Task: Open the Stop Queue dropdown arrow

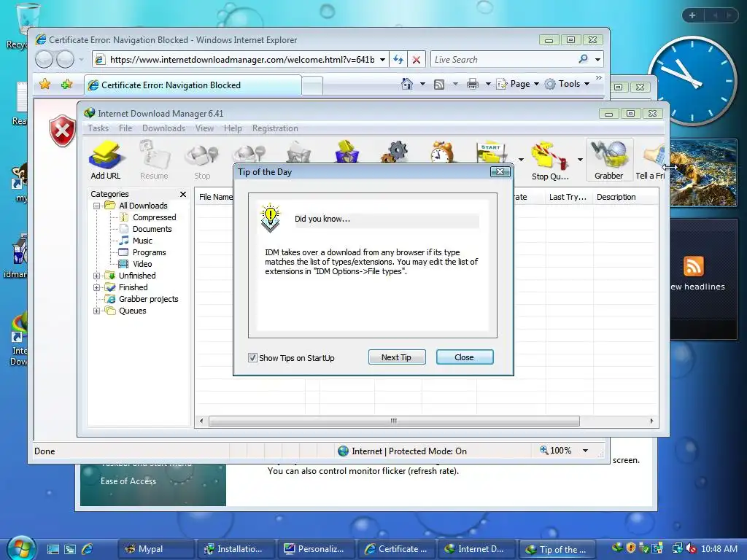Action: click(580, 160)
